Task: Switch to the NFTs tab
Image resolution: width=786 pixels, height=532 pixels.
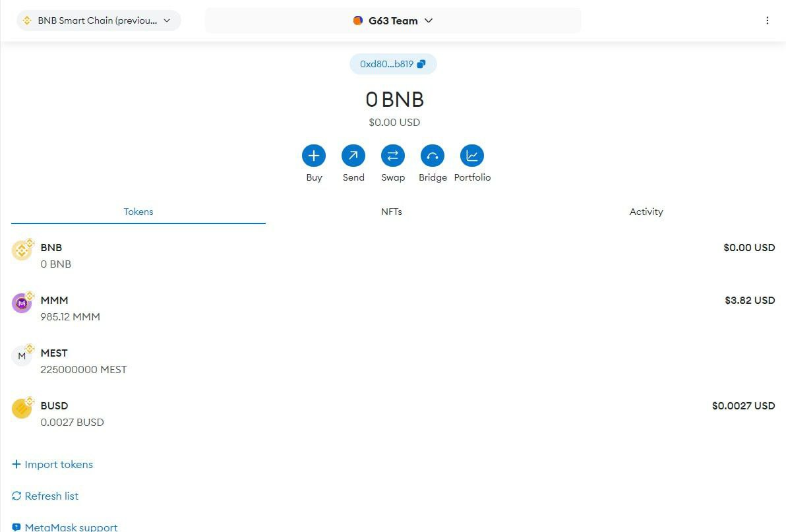Action: point(392,212)
